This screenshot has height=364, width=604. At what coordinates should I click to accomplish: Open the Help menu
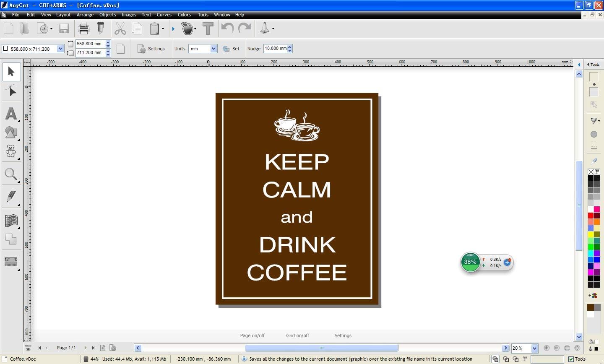(x=240, y=15)
